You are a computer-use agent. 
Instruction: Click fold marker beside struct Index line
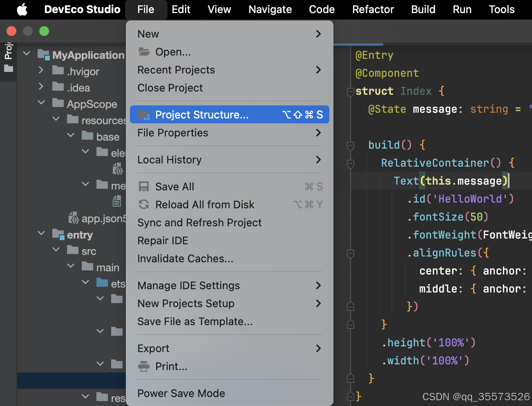350,92
